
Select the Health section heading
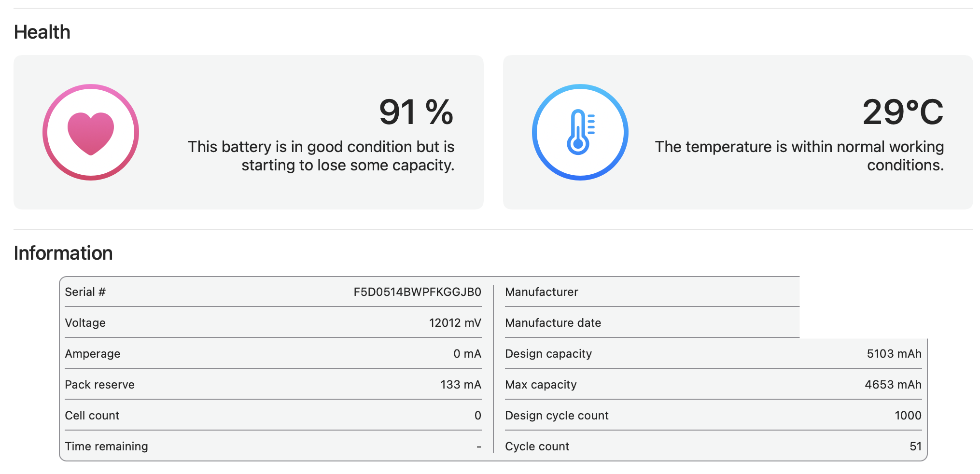42,32
